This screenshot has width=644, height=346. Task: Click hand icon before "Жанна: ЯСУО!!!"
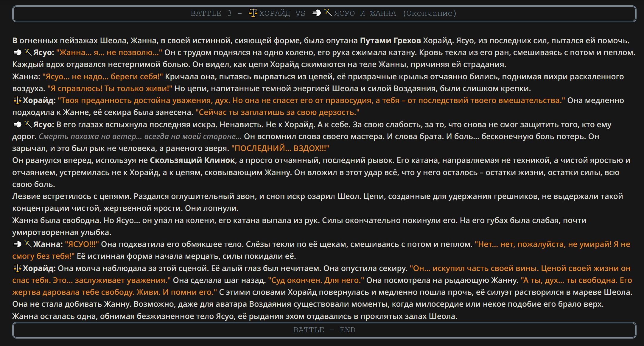click(x=18, y=244)
